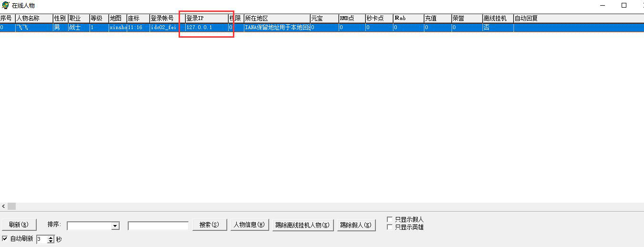Image resolution: width=644 pixels, height=247 pixels.
Task: Click the 登录IP column header
Action: (206, 18)
